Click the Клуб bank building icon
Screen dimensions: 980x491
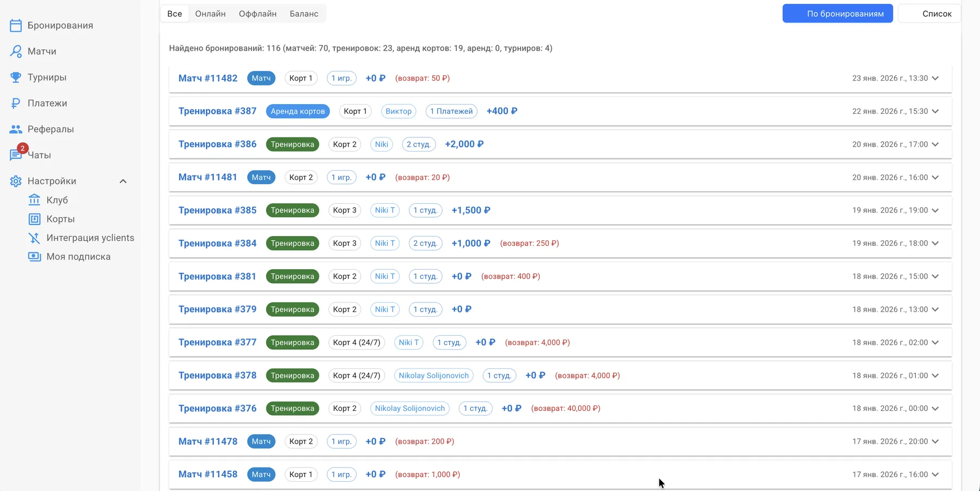34,200
